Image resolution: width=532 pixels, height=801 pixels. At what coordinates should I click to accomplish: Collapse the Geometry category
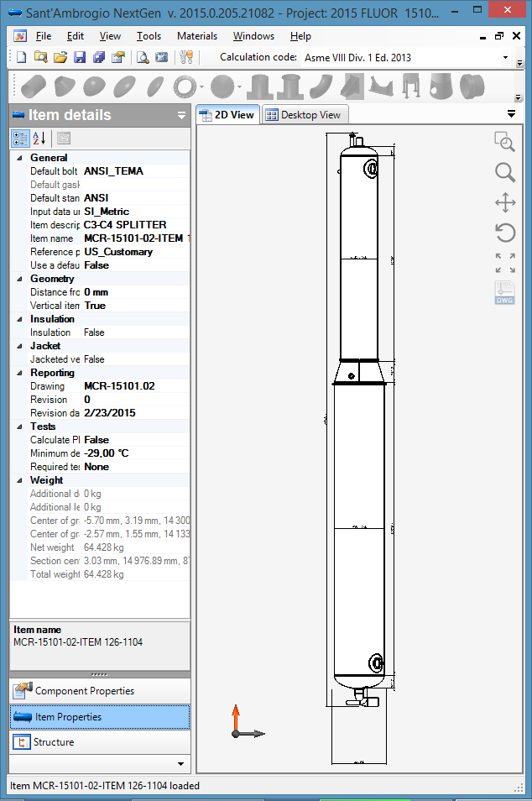click(x=19, y=279)
